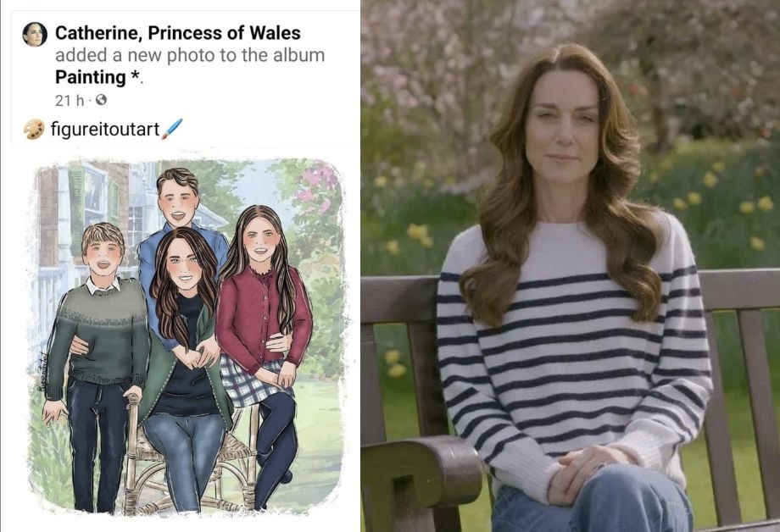Viewport: 780px width, 532px height.
Task: Click the asterisk after Painting
Action: pos(135,75)
